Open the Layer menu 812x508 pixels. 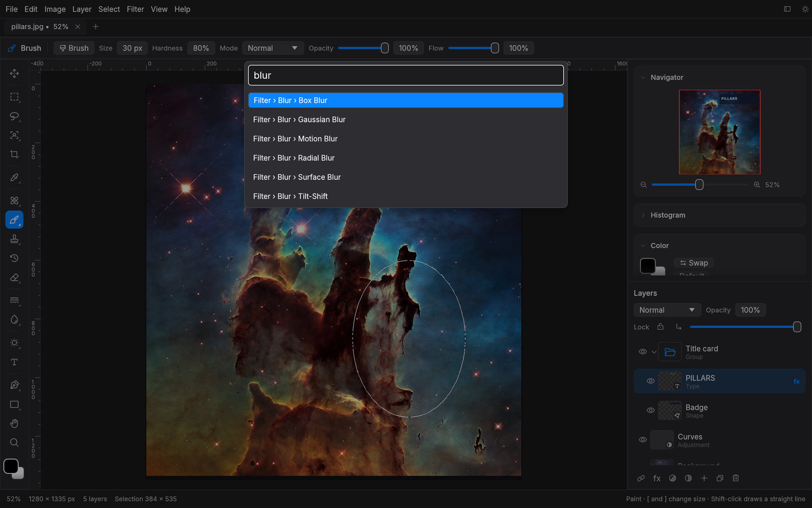point(82,9)
